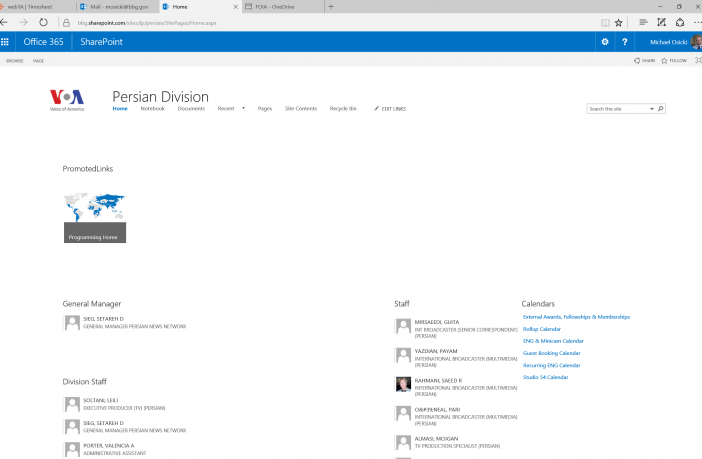
Task: Click the SHARE button on the ribbon
Action: [x=644, y=60]
